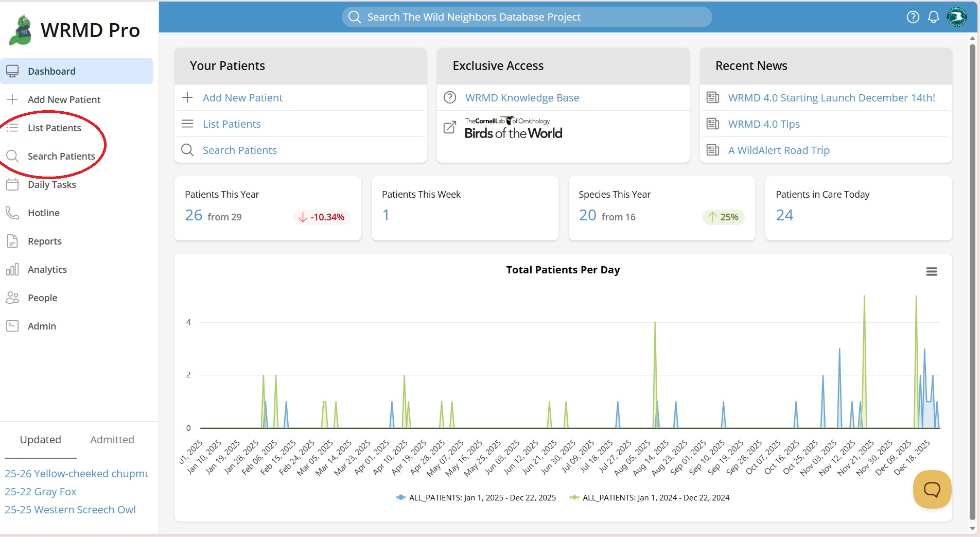Open Reports in the sidebar
980x537 pixels.
coord(77,241)
